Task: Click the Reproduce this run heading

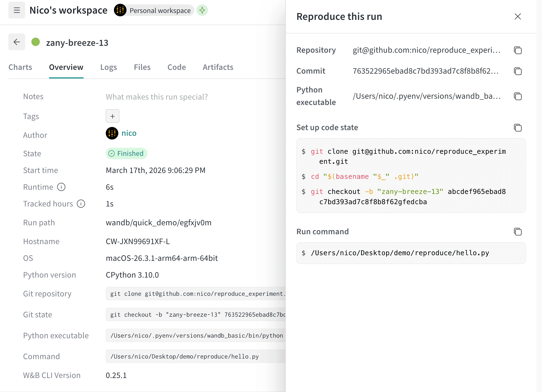Action: point(339,17)
